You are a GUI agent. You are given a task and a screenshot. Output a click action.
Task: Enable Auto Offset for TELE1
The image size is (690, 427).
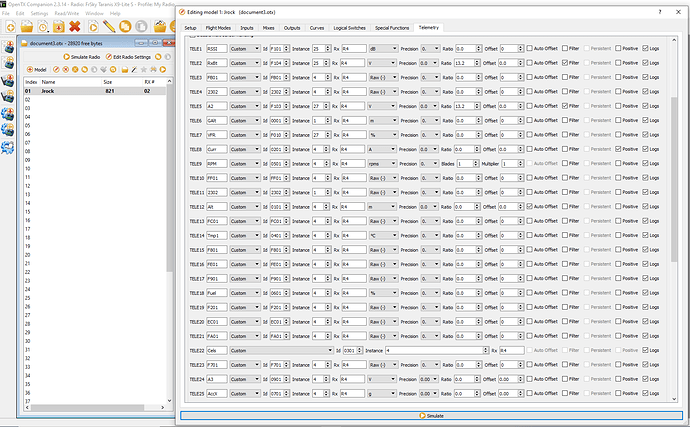coord(529,48)
